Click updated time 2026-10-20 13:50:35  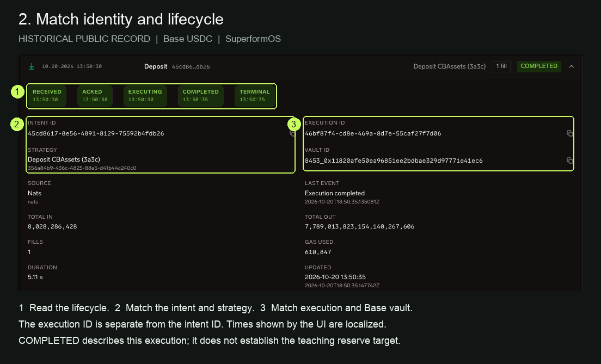click(x=335, y=277)
